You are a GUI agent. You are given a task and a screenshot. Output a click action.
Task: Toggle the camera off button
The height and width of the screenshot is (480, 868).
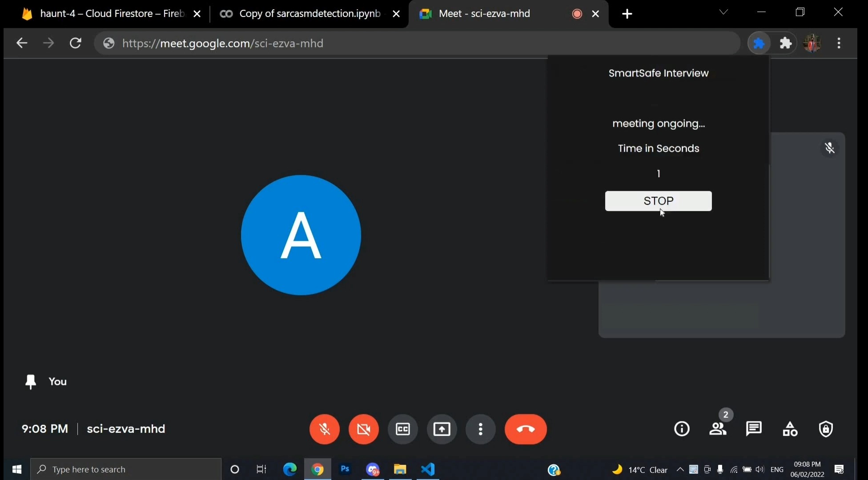364,429
